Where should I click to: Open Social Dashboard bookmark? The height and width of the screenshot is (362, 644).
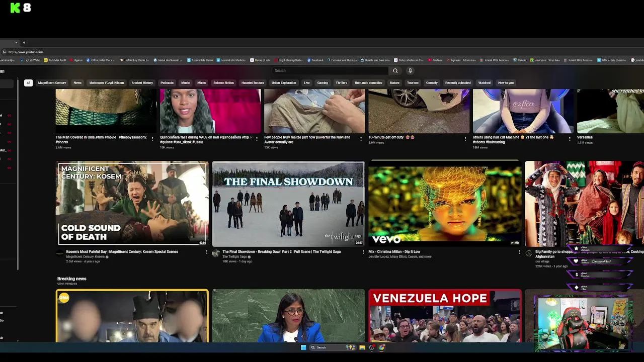click(168, 60)
